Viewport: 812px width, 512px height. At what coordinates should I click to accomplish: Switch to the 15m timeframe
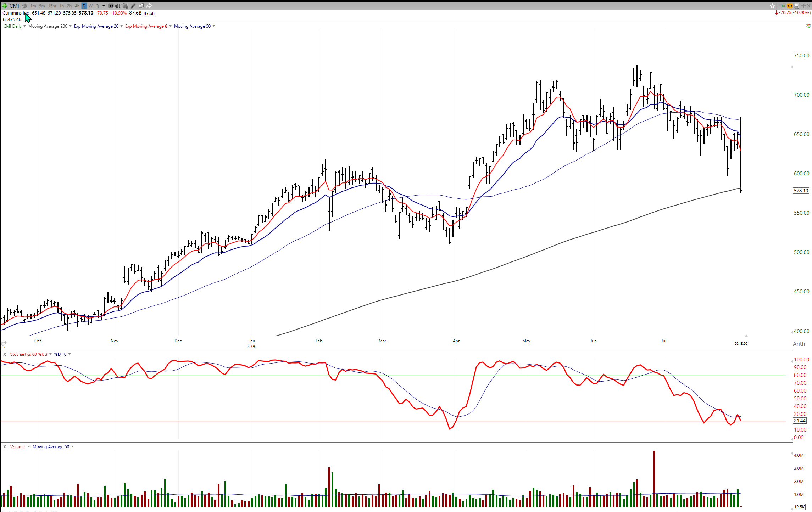tap(52, 6)
